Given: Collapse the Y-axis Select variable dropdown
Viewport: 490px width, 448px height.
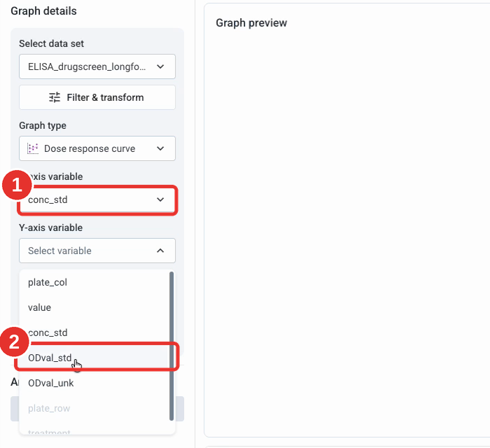Looking at the screenshot, I should tap(97, 251).
